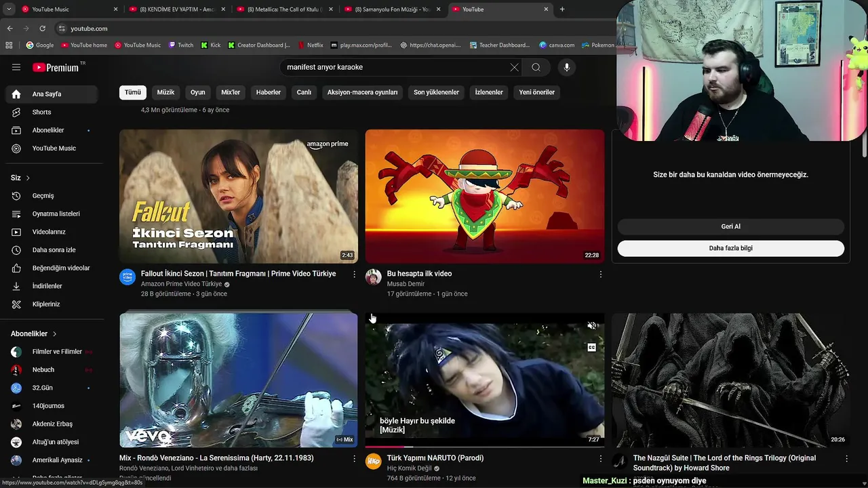Select the Oyun filter chip
868x488 pixels.
pyautogui.click(x=198, y=92)
